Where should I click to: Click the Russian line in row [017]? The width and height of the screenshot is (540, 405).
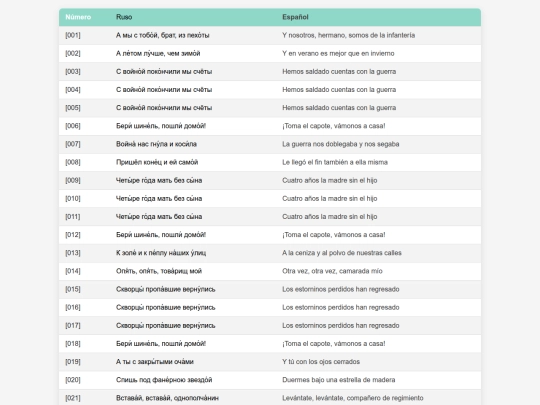click(x=166, y=325)
